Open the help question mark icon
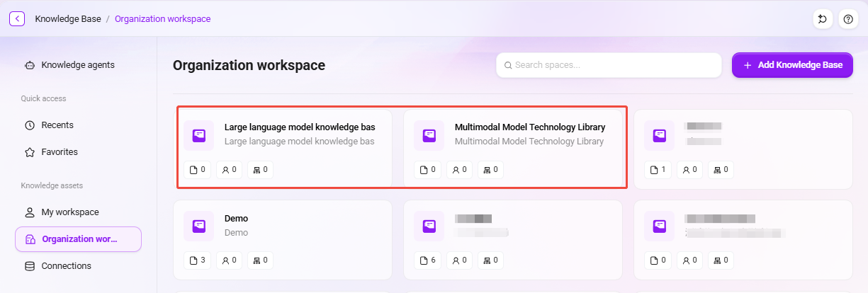868x293 pixels. [848, 19]
